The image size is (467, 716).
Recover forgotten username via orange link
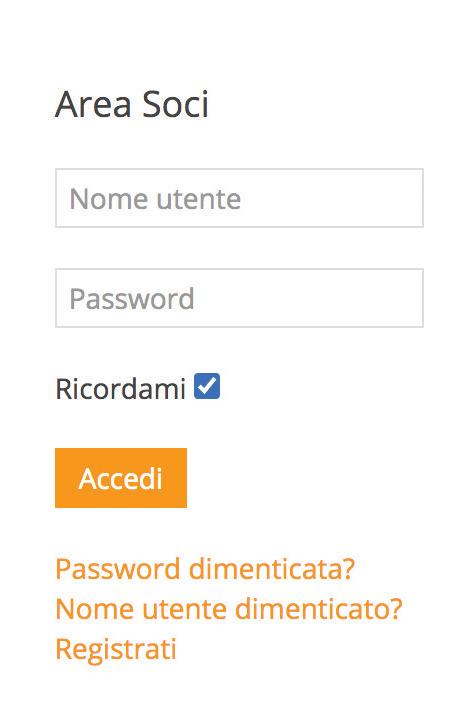(229, 609)
